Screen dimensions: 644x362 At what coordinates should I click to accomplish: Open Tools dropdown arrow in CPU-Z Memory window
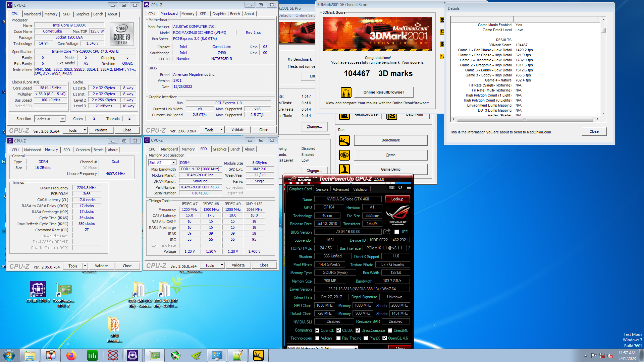coord(85,266)
